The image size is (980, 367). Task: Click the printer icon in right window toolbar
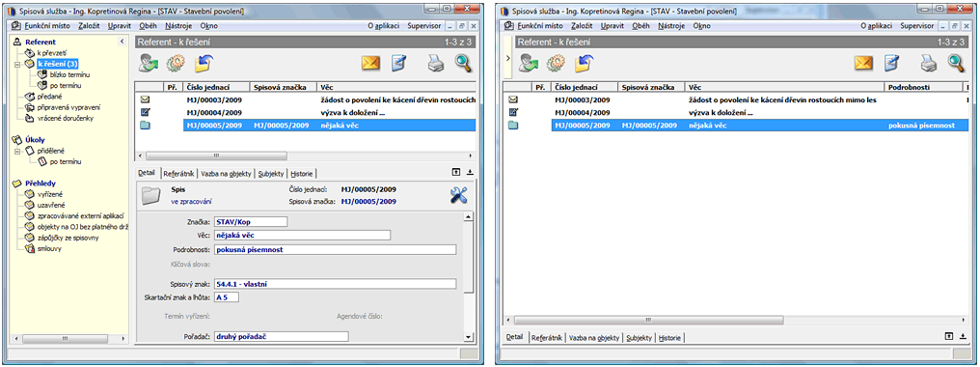tap(928, 63)
